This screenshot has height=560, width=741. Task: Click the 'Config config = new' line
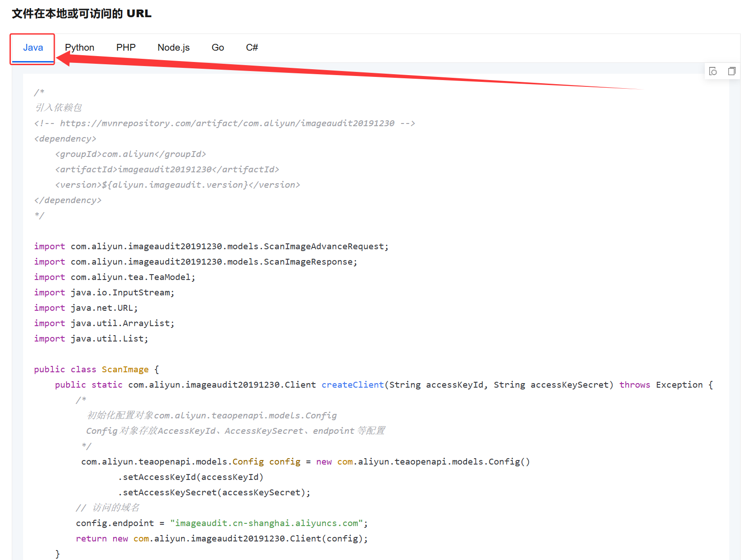306,461
